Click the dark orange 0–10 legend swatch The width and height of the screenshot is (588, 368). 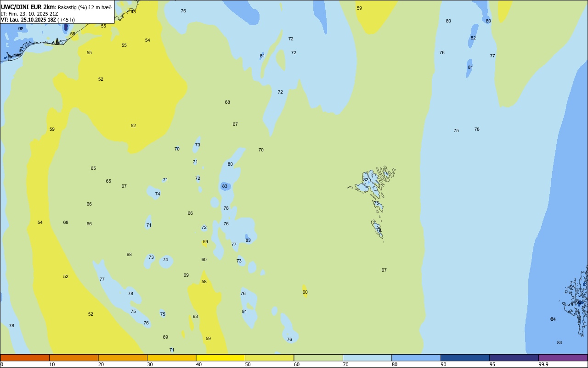pyautogui.click(x=25, y=357)
